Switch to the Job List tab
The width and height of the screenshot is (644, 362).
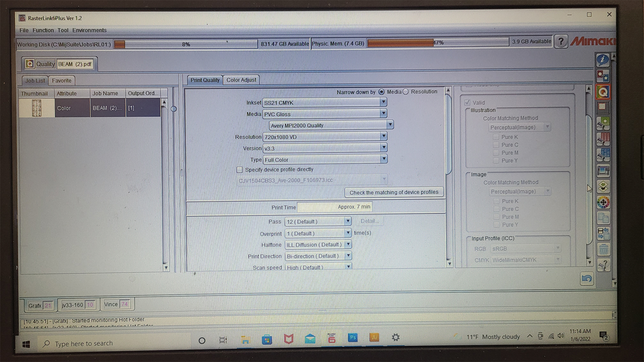(35, 81)
